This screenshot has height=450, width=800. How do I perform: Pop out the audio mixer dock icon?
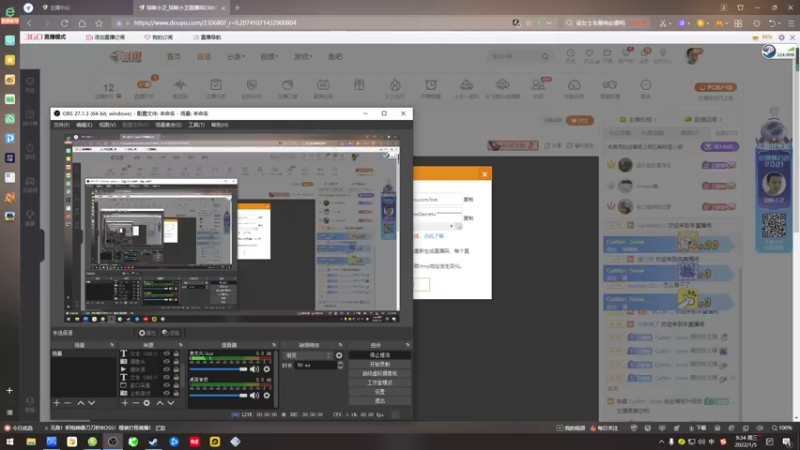click(x=274, y=345)
